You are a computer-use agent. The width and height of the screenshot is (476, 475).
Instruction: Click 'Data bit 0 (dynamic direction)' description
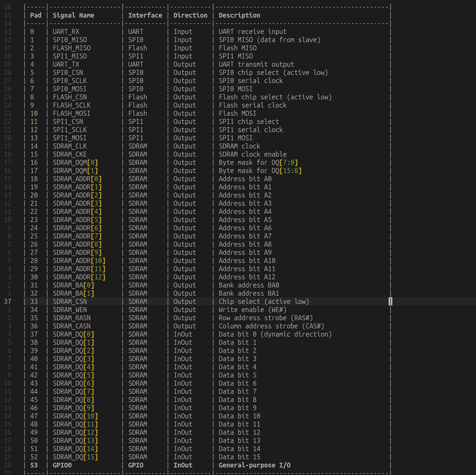[275, 334]
